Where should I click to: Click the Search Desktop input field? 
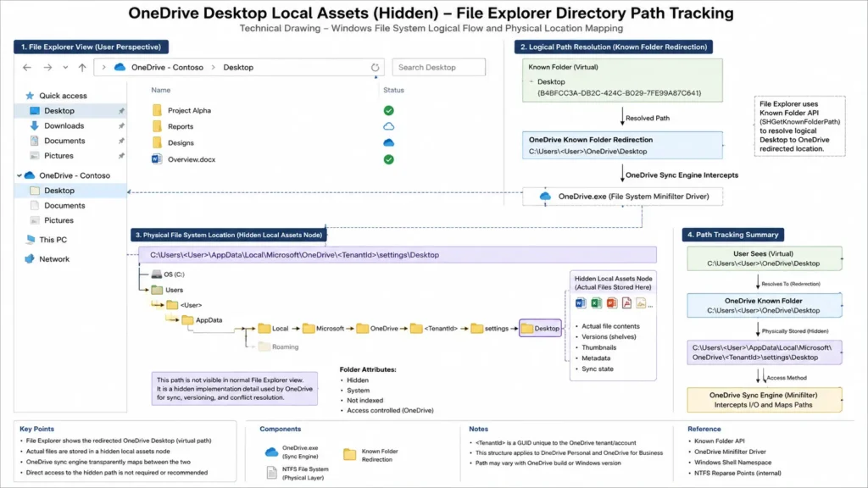point(438,68)
